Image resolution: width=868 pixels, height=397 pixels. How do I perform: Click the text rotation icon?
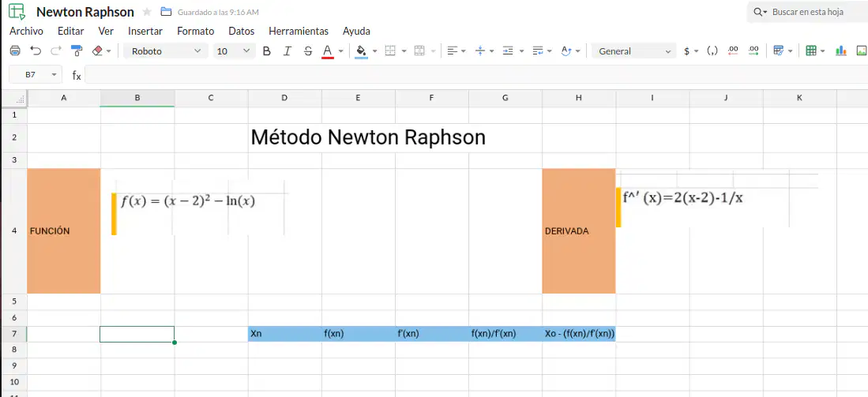click(566, 51)
